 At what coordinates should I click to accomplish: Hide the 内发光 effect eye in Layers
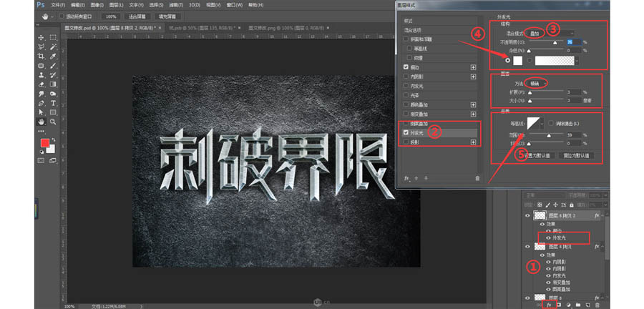(548, 275)
